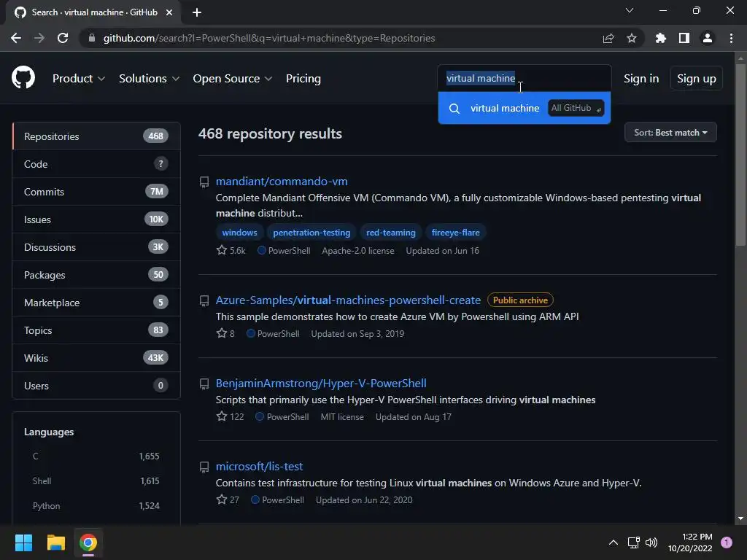Reload the page with refresh icon
The height and width of the screenshot is (560, 747).
(x=63, y=38)
